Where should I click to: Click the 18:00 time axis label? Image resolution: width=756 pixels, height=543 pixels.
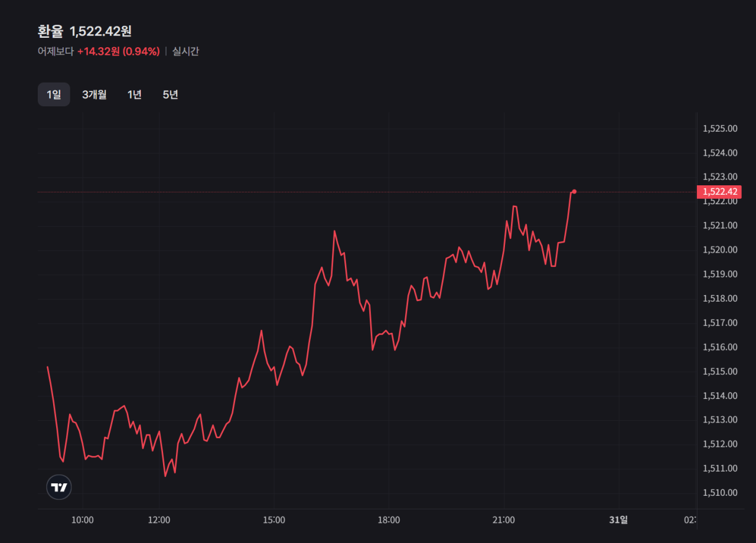(389, 520)
